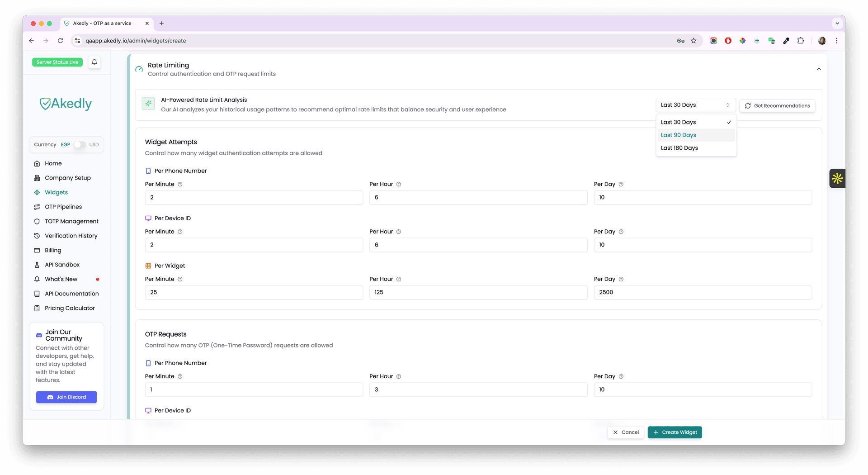Collapse the Rate Limiting section

click(x=819, y=69)
